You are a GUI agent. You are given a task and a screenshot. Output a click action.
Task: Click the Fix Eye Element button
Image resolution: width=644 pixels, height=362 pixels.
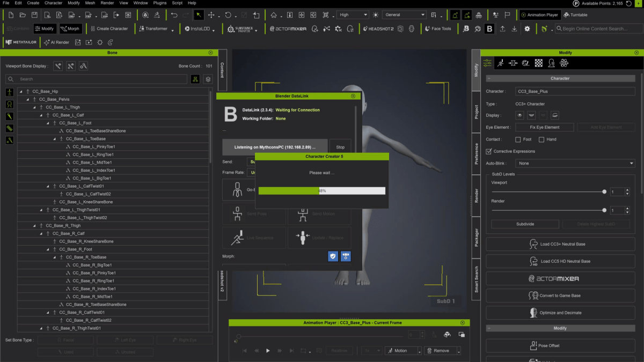coord(545,127)
